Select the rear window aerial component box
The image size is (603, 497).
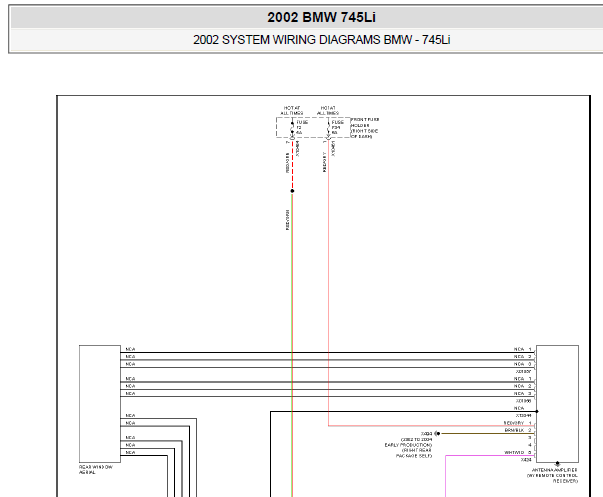pyautogui.click(x=100, y=404)
